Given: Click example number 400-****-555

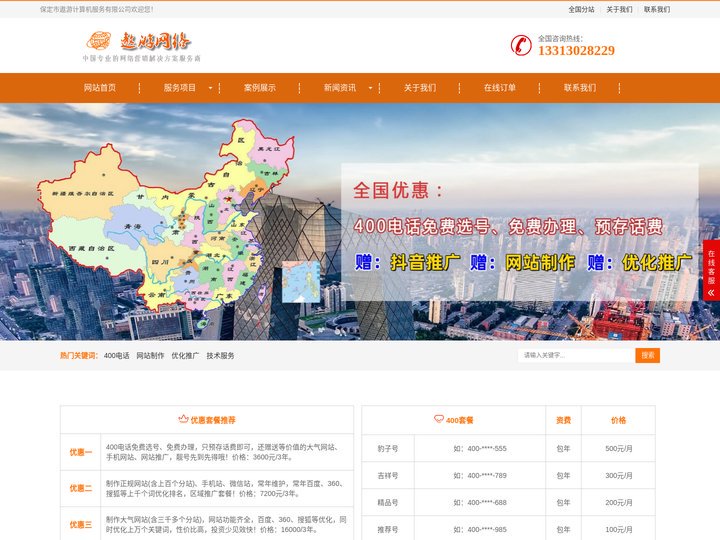Looking at the screenshot, I should click(487, 449).
